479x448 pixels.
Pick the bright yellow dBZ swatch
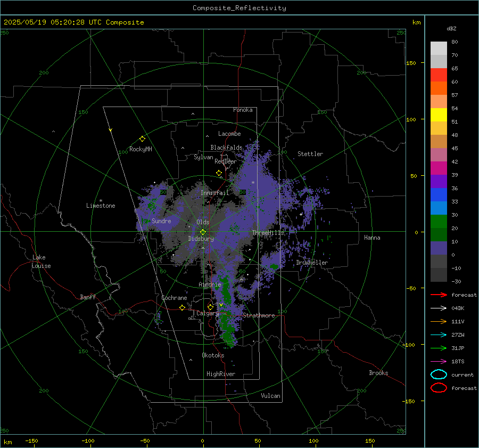pos(439,115)
